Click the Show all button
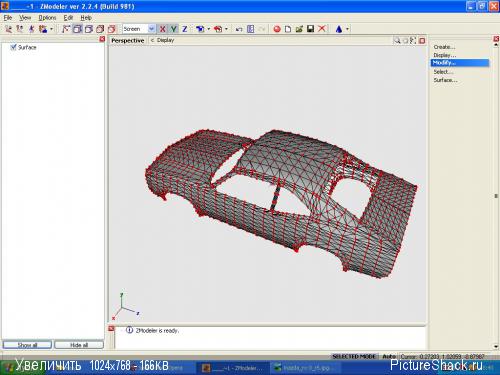The image size is (500, 375). click(x=27, y=345)
